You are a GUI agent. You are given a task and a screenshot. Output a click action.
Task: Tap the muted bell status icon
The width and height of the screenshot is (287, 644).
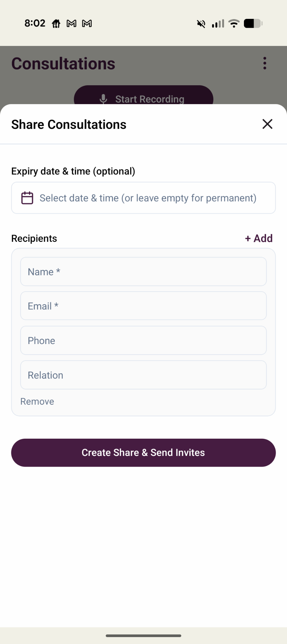[x=201, y=24]
